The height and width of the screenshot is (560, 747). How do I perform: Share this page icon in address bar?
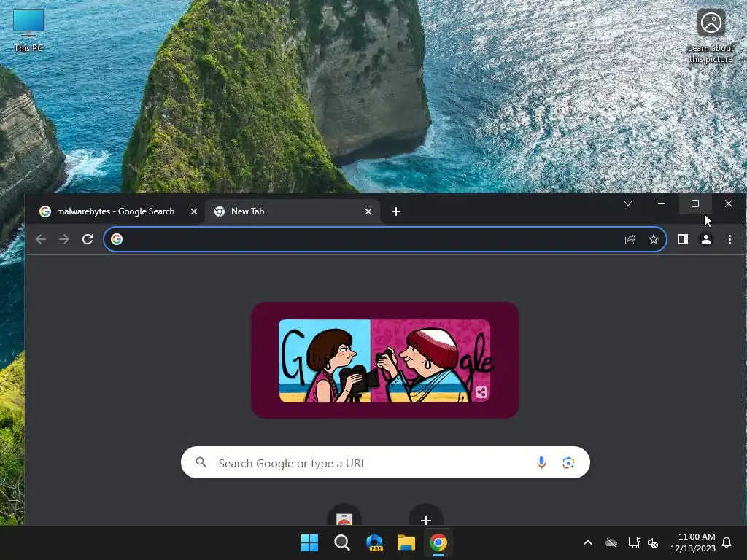630,239
